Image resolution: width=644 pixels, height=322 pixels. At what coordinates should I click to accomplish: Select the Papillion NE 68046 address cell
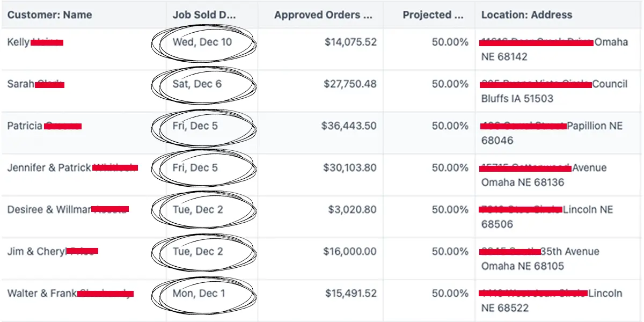(x=552, y=133)
